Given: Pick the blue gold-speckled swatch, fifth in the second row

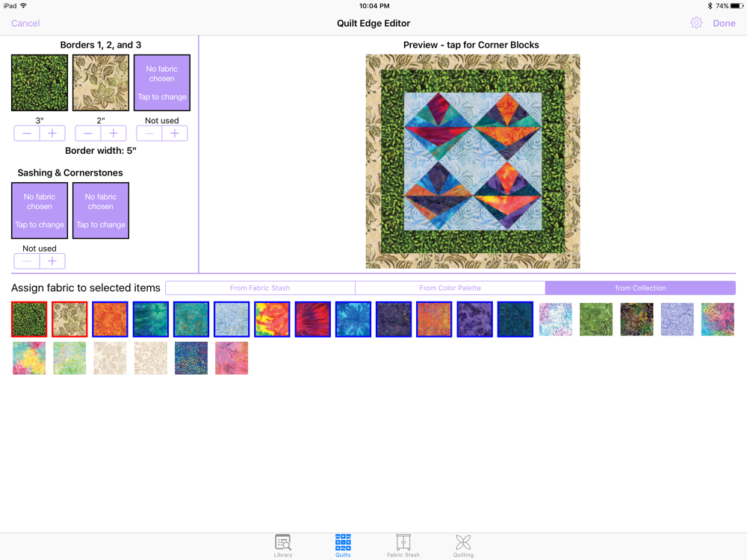Looking at the screenshot, I should click(191, 358).
